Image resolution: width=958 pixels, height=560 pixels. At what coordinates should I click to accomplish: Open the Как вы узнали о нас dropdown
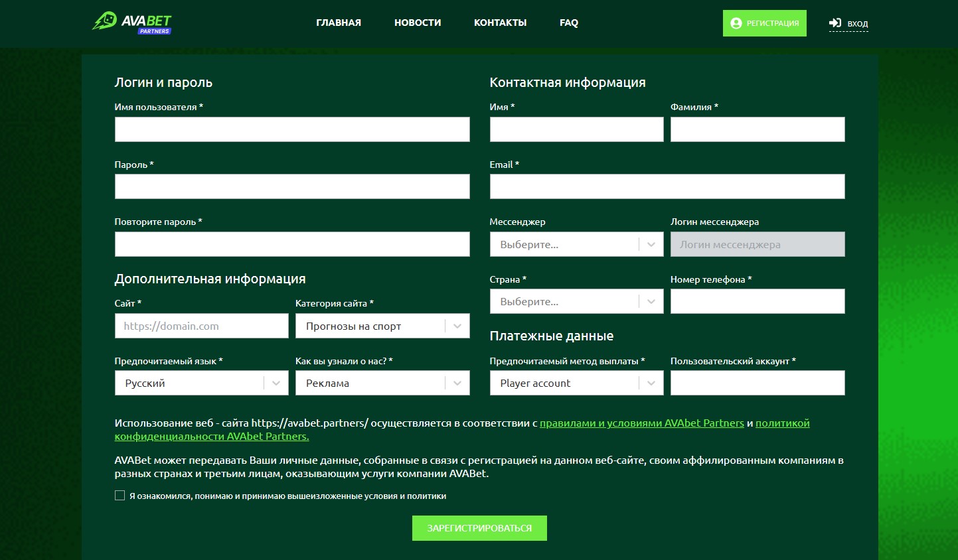382,383
